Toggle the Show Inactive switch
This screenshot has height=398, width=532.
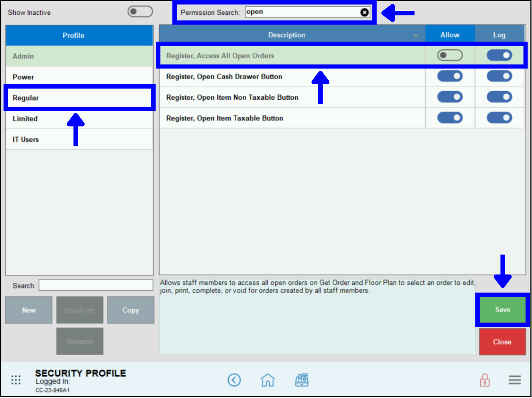point(140,11)
